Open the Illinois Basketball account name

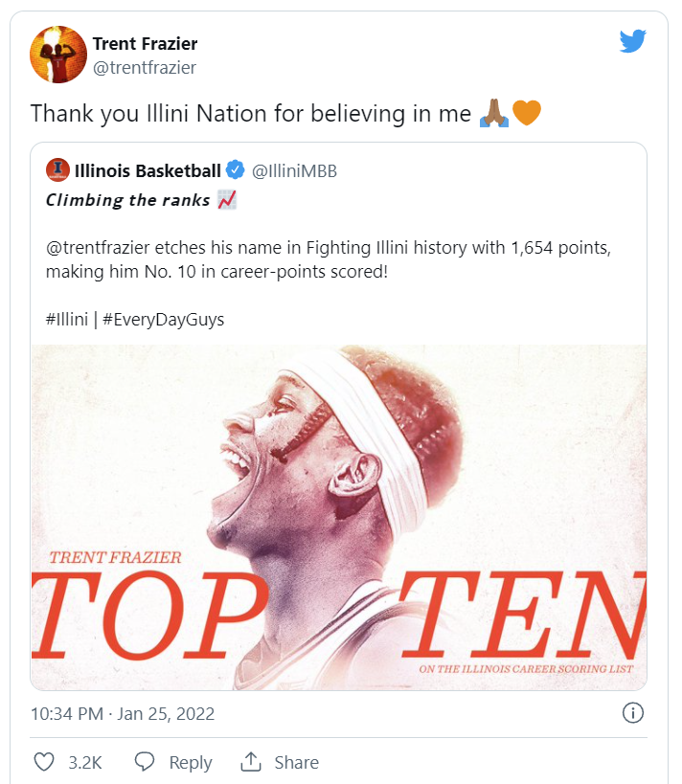148,171
